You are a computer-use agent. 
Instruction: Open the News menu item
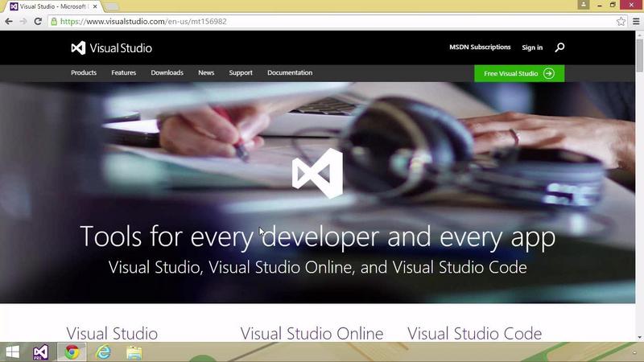point(206,72)
